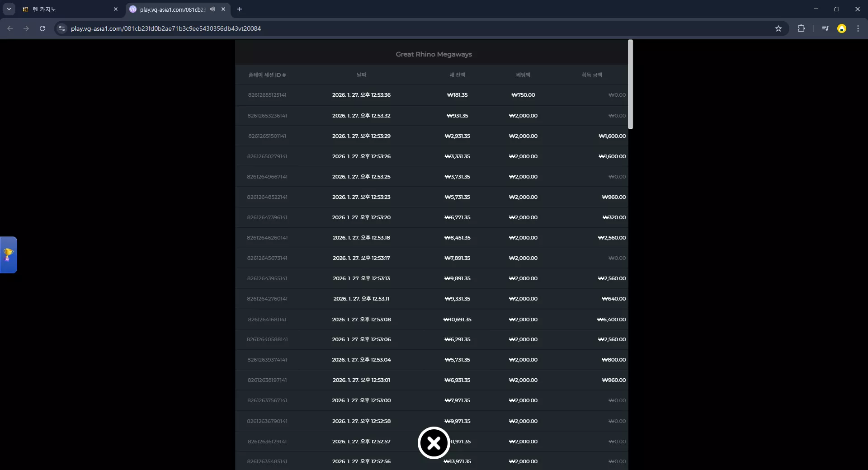Expand the tab search dropdown
The width and height of the screenshot is (868, 470).
(9, 9)
